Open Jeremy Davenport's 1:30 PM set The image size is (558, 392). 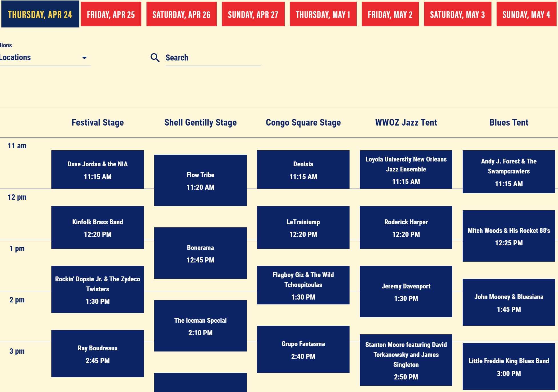(406, 292)
